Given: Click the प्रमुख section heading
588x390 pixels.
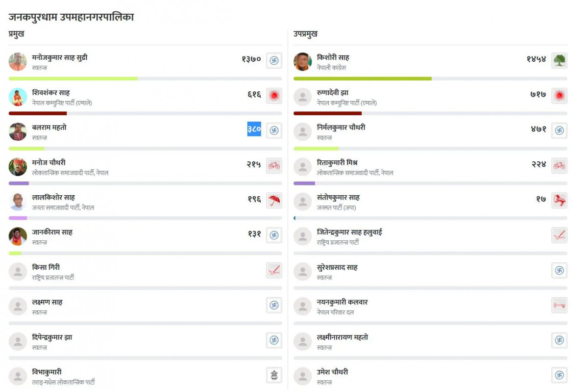Looking at the screenshot, I should coord(16,34).
